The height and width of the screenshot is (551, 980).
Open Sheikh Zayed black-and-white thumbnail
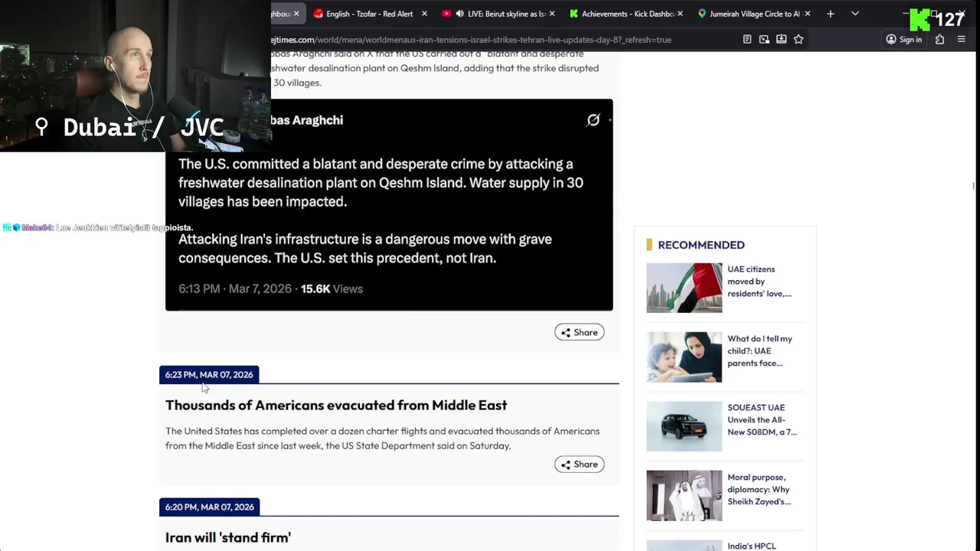[684, 496]
